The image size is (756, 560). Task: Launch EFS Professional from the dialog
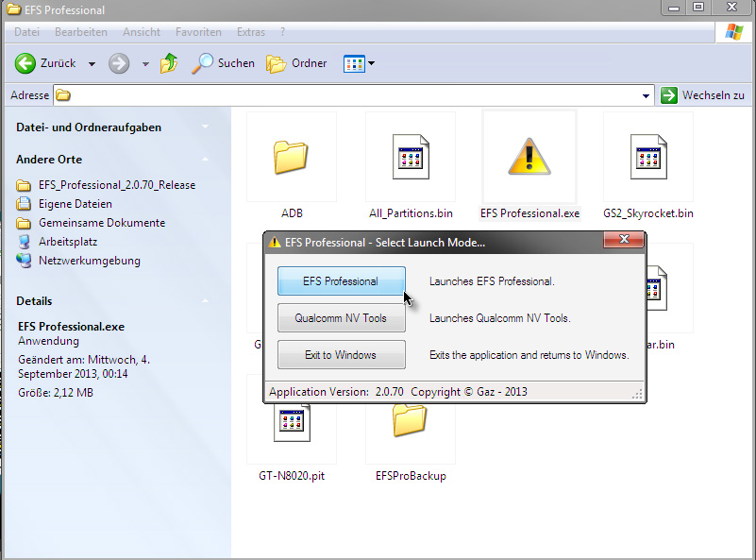pyautogui.click(x=341, y=281)
